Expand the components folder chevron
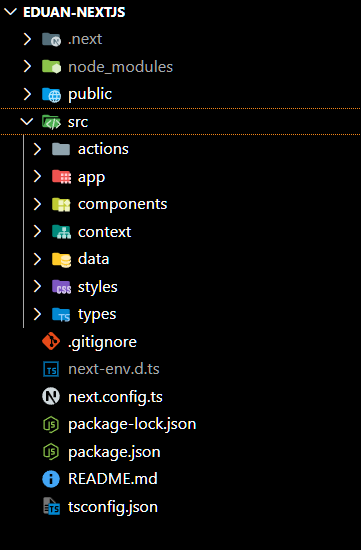The width and height of the screenshot is (361, 550). 37,204
